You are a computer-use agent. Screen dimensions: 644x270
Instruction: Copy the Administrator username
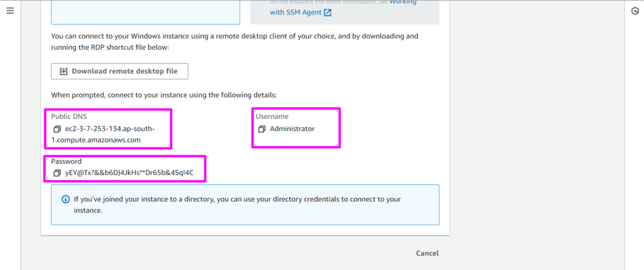[262, 129]
